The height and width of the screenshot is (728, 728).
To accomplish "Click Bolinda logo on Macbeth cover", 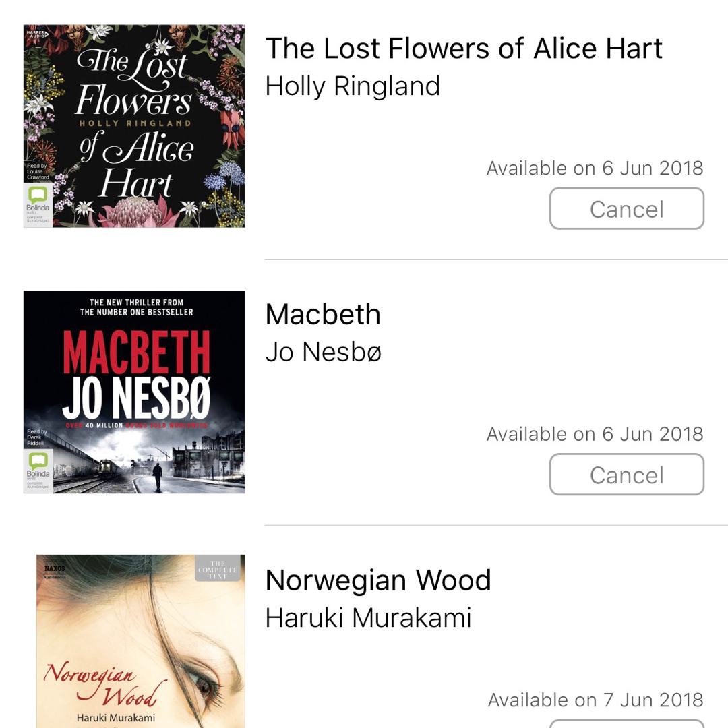I will coord(38,471).
